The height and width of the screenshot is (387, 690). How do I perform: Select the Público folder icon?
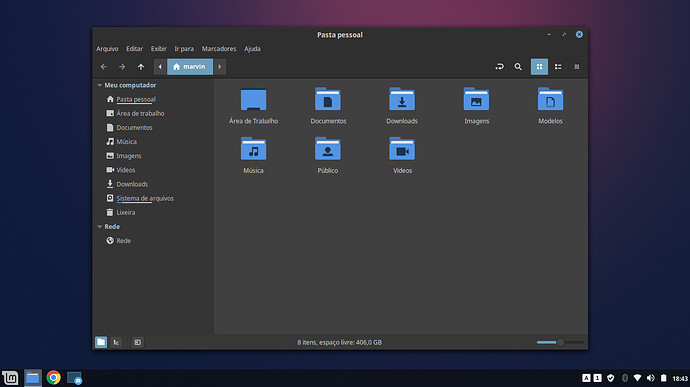pyautogui.click(x=328, y=149)
